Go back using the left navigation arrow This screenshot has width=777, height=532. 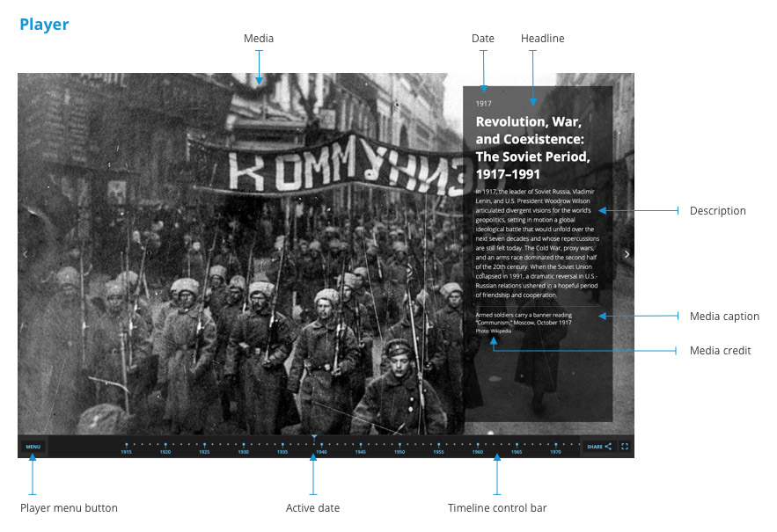[26, 254]
